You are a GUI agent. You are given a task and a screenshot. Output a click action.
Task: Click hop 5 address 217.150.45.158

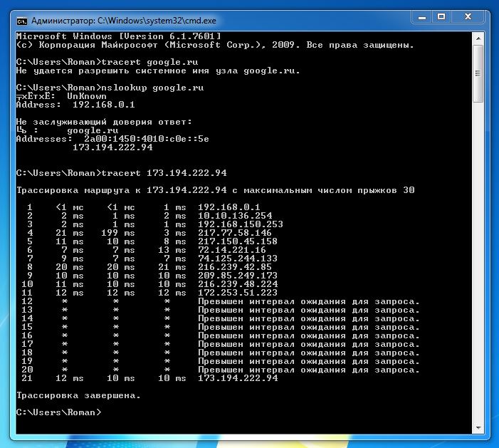pos(238,241)
